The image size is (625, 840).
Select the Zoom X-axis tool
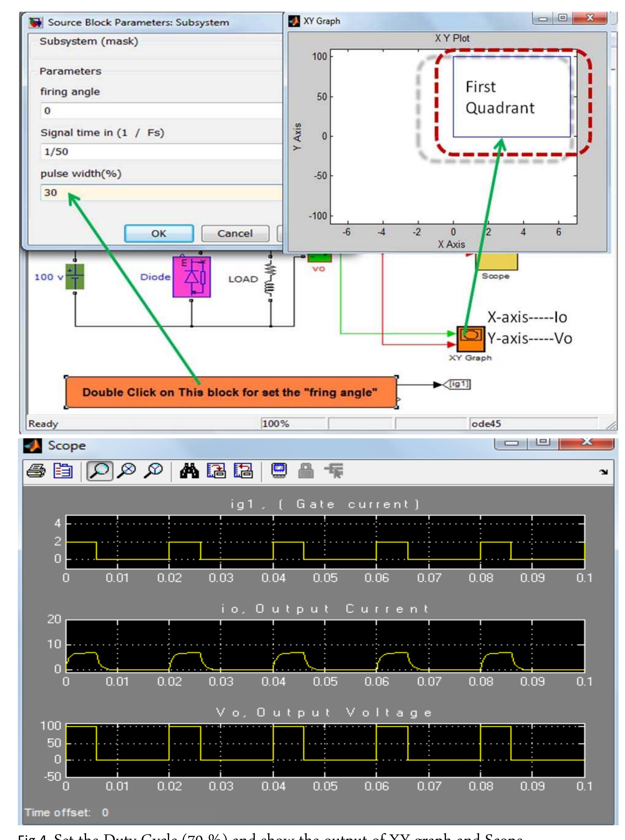[127, 472]
